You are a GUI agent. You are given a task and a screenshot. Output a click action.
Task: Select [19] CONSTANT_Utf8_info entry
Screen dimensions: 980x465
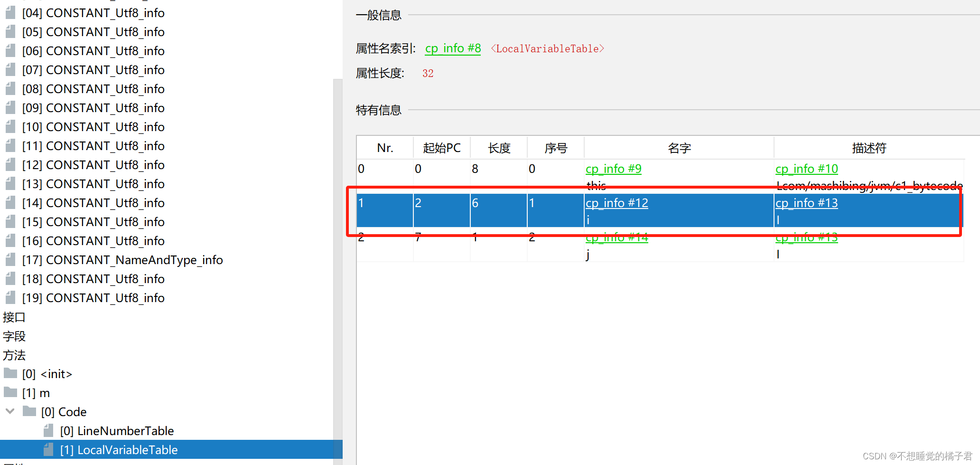pos(93,298)
